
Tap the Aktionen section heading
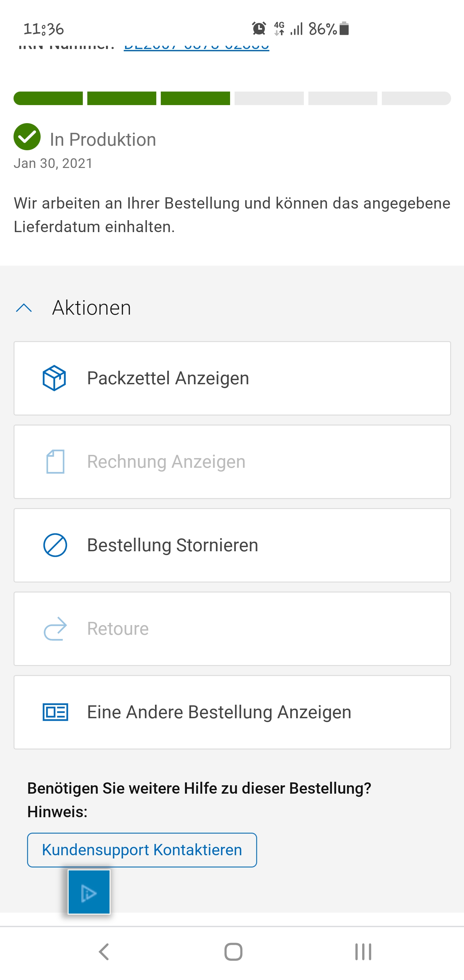pos(92,308)
